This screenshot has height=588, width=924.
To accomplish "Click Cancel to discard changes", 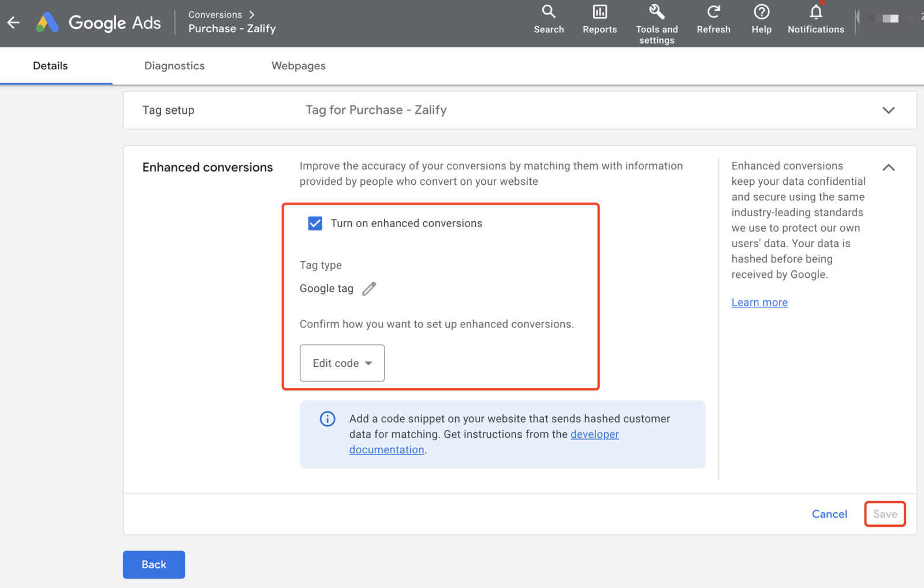I will tap(829, 514).
